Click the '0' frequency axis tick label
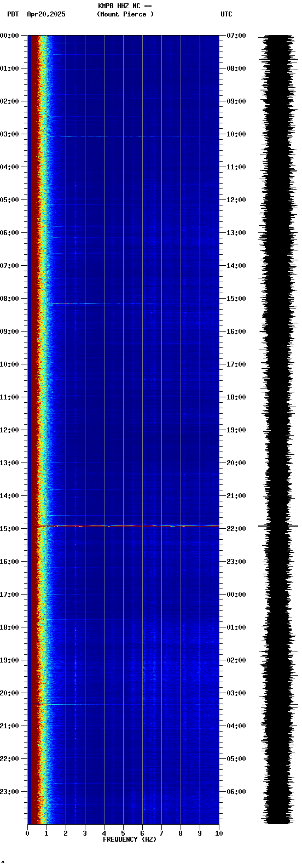Screen dimensions: 302x868 27,833
